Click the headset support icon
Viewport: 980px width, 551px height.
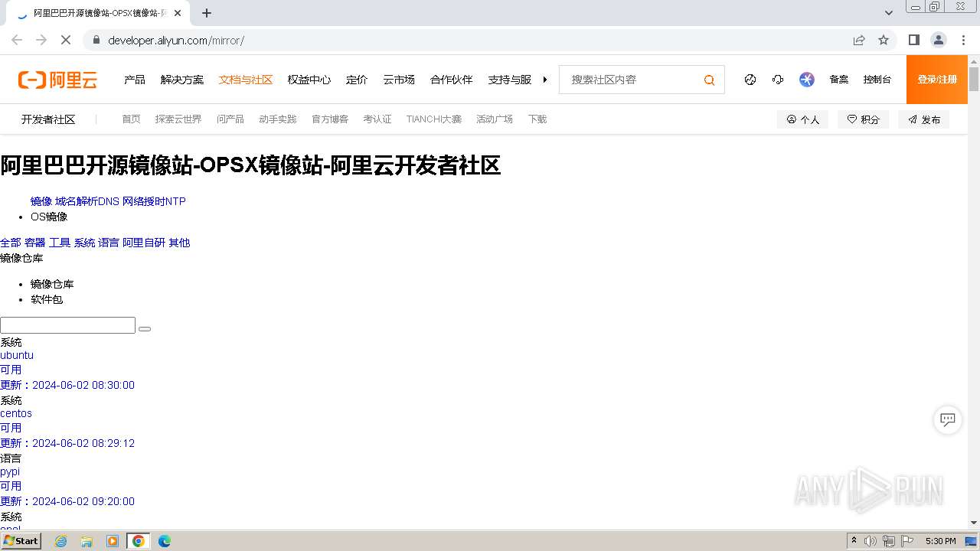click(778, 80)
